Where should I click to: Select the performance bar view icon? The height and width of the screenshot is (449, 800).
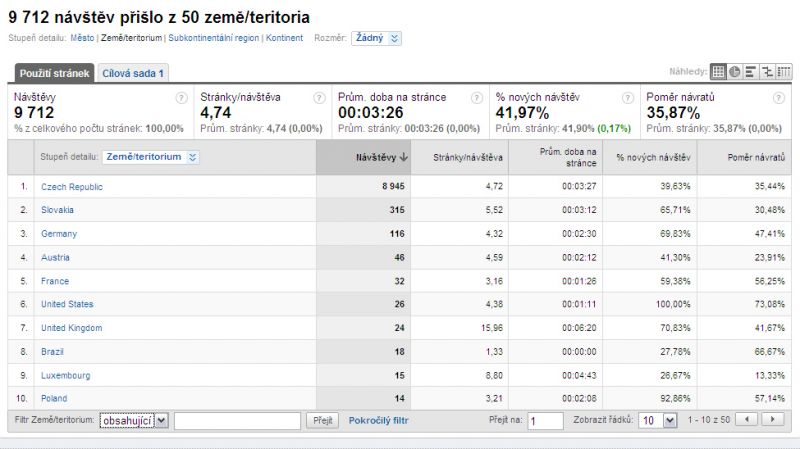click(x=750, y=72)
